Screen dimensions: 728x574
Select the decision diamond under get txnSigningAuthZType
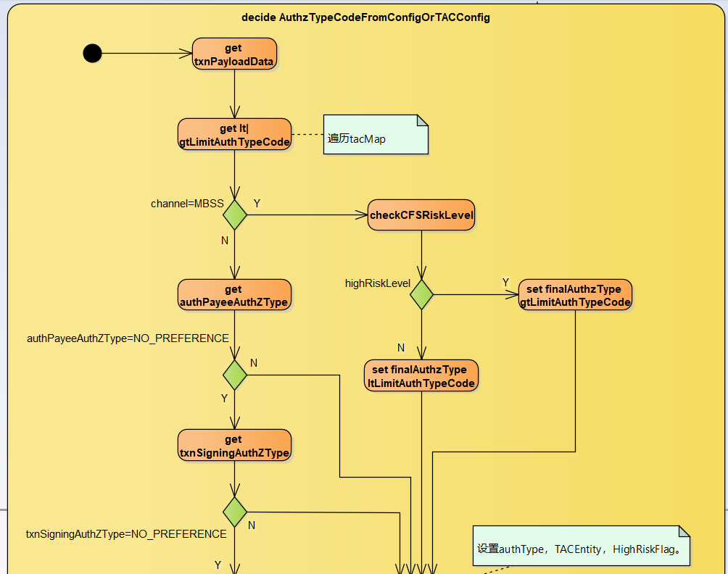coord(235,512)
